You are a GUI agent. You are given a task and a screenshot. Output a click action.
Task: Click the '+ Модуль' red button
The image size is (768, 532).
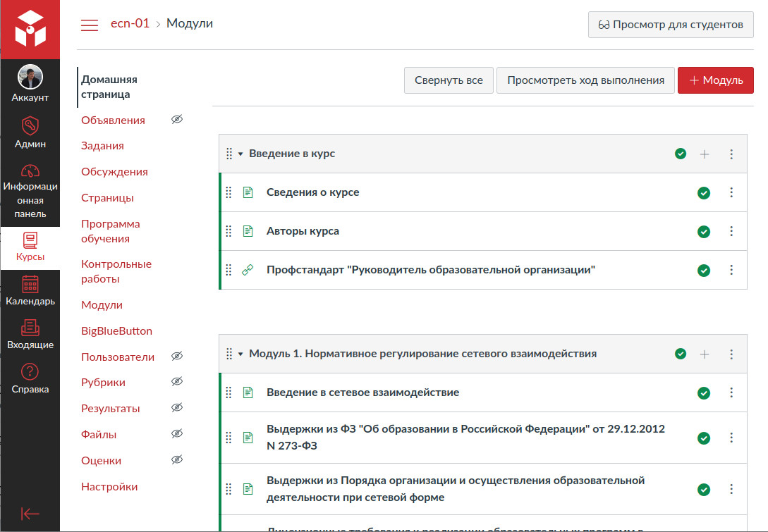pos(715,80)
